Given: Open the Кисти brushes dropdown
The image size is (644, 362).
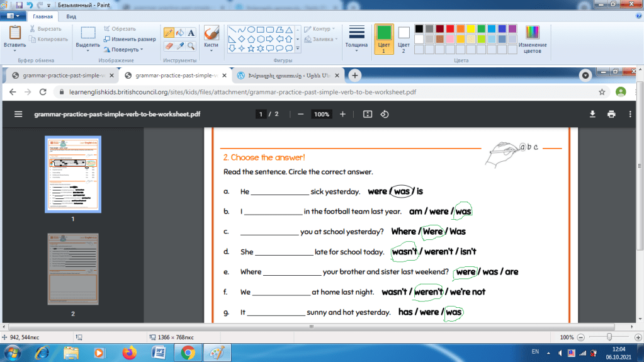Looking at the screenshot, I should tap(211, 39).
